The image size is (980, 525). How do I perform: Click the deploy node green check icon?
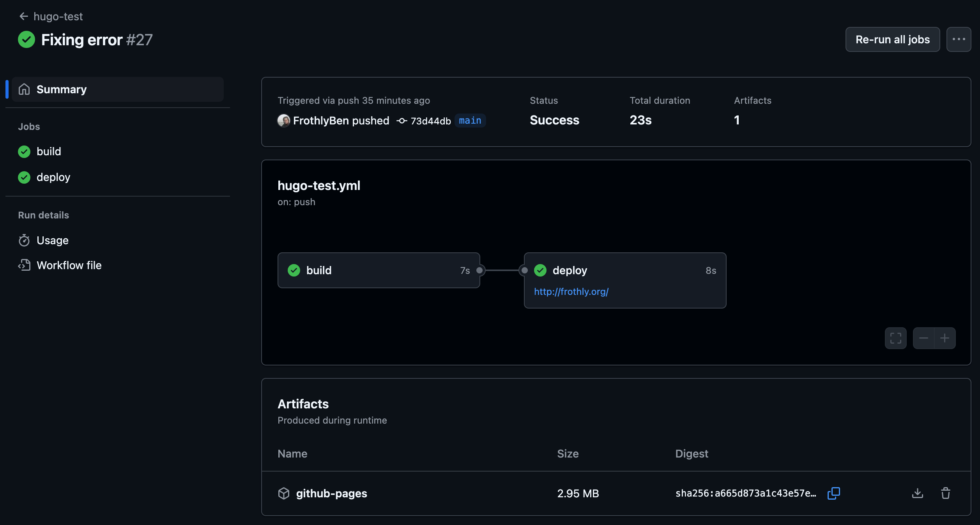(x=540, y=270)
